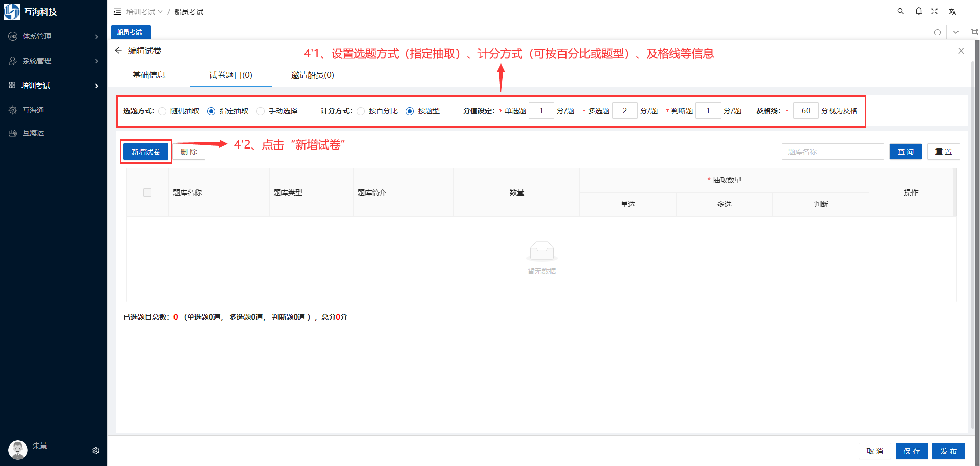The width and height of the screenshot is (980, 466).
Task: Toggle the sidebar collapse hamburger icon
Action: [x=117, y=12]
